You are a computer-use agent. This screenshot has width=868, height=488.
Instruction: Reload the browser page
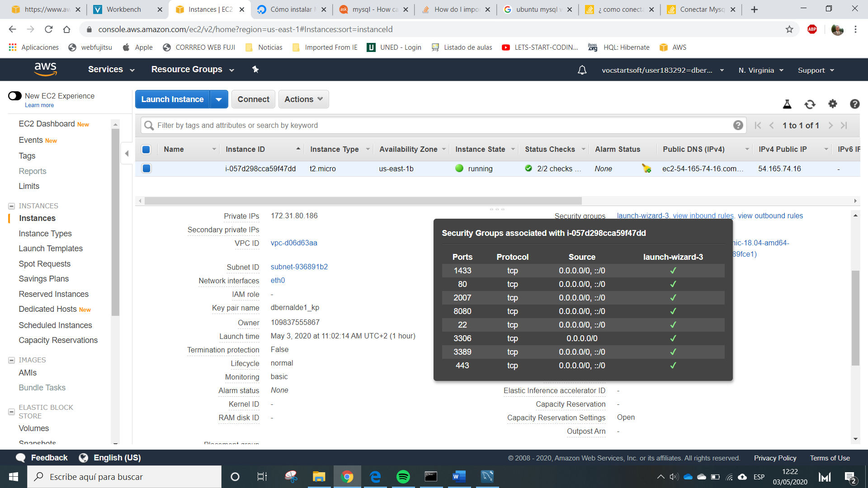pyautogui.click(x=49, y=29)
